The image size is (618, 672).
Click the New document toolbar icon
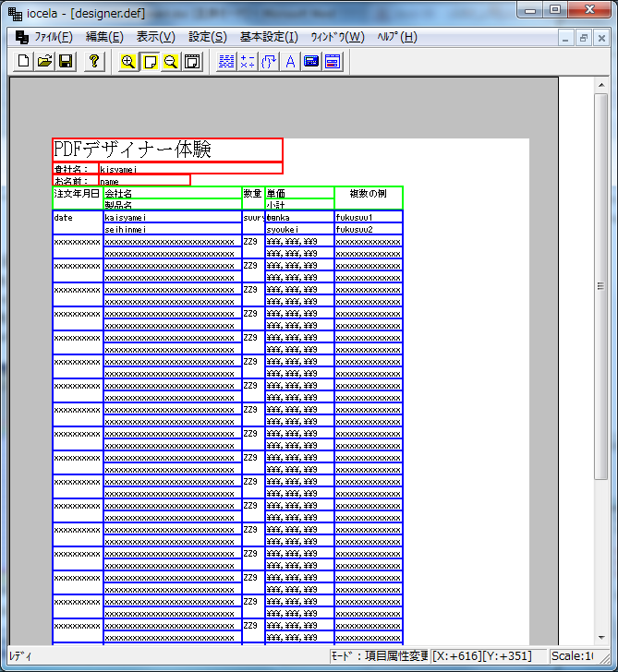pyautogui.click(x=23, y=62)
